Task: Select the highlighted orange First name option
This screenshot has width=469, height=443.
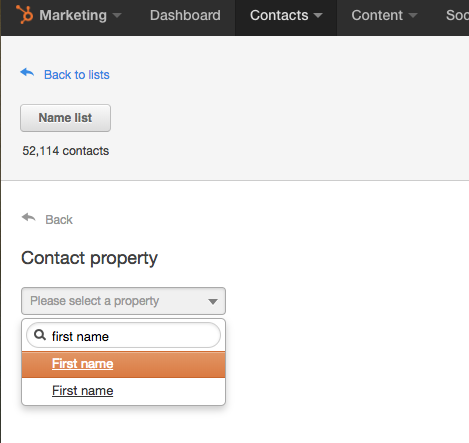Action: pyautogui.click(x=123, y=364)
